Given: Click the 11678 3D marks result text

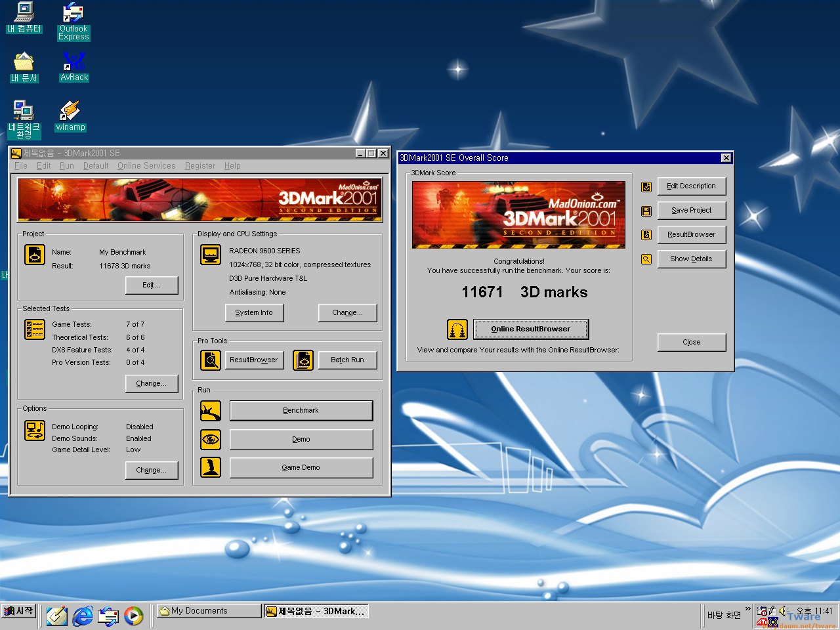Looking at the screenshot, I should coord(125,266).
